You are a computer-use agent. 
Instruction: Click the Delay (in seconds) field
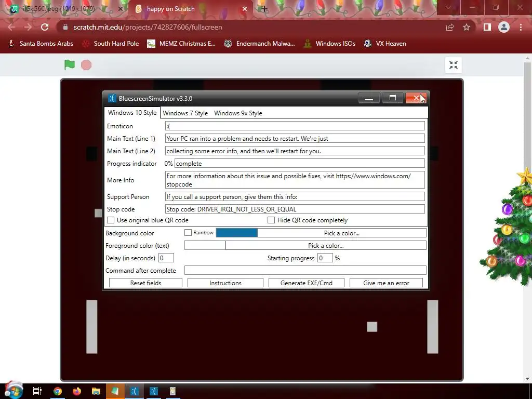[x=166, y=258]
